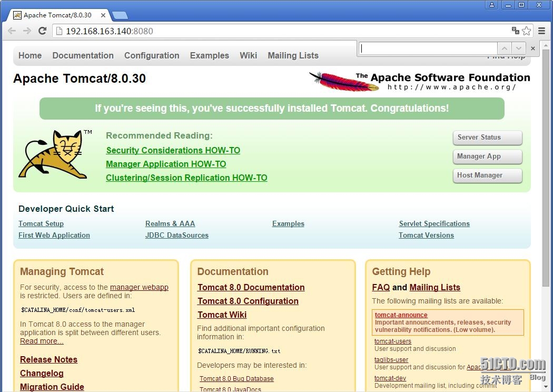Screen dimensions: 553x392
Task: Click the Read more... link
Action: coord(42,341)
